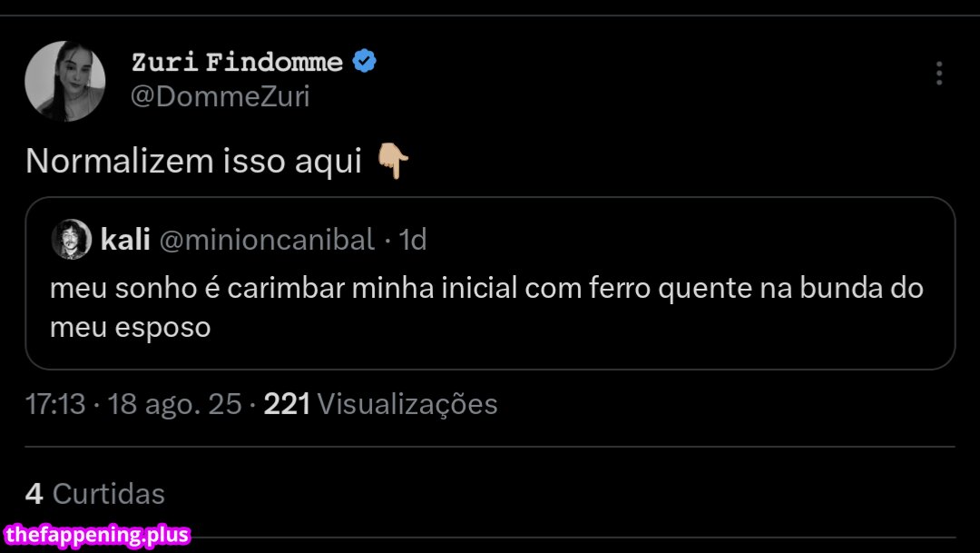
Task: Open the @minioncanibal handle
Action: [267, 240]
